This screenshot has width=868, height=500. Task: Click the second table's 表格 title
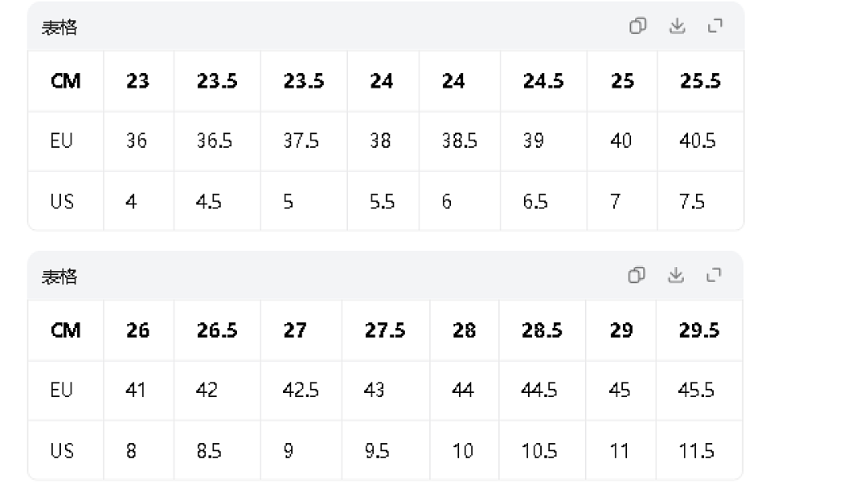click(x=59, y=277)
